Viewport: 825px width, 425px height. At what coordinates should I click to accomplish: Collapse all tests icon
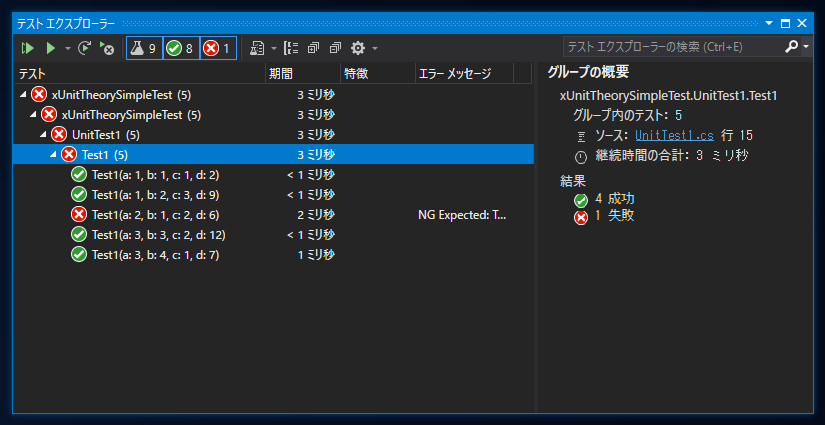(x=336, y=48)
